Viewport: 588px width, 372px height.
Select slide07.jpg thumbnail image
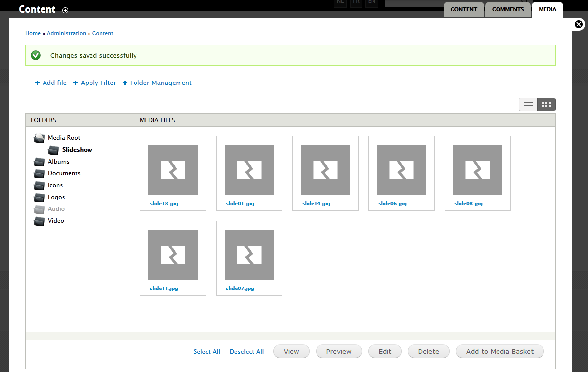tap(249, 255)
